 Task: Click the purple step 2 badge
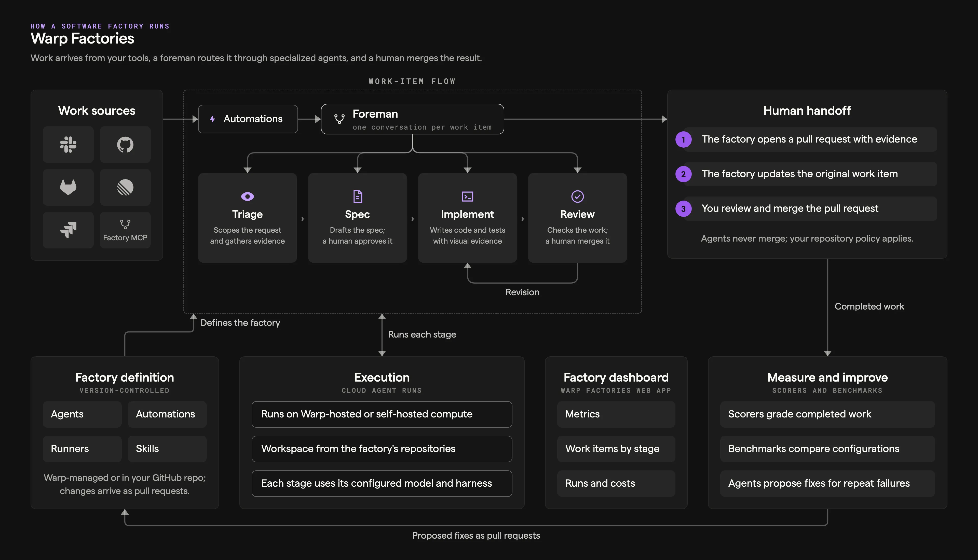pyautogui.click(x=683, y=174)
